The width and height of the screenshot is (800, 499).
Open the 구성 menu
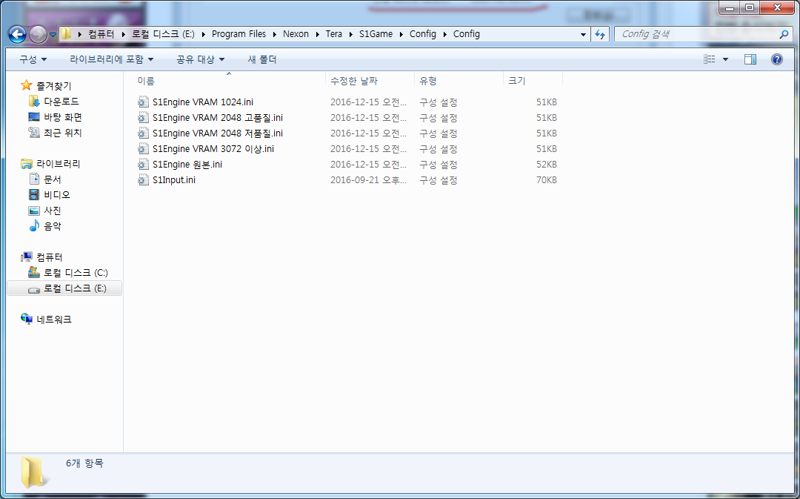tap(33, 60)
